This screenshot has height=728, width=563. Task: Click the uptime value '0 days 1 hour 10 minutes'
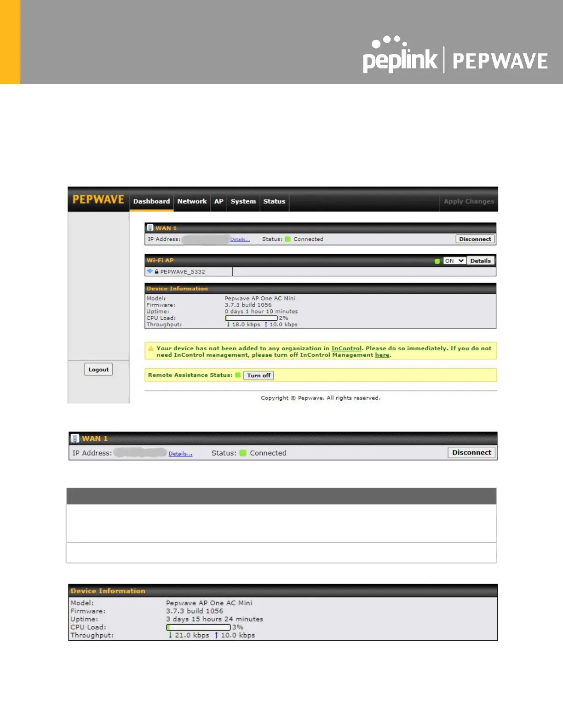click(261, 312)
